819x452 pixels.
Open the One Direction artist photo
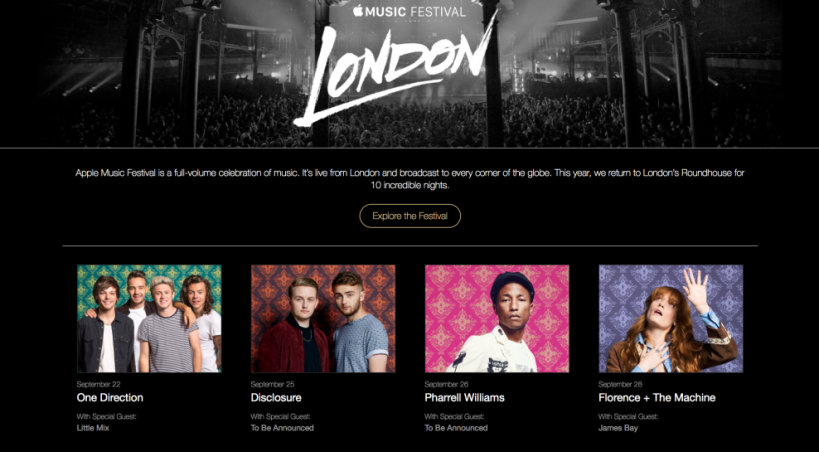tap(149, 318)
